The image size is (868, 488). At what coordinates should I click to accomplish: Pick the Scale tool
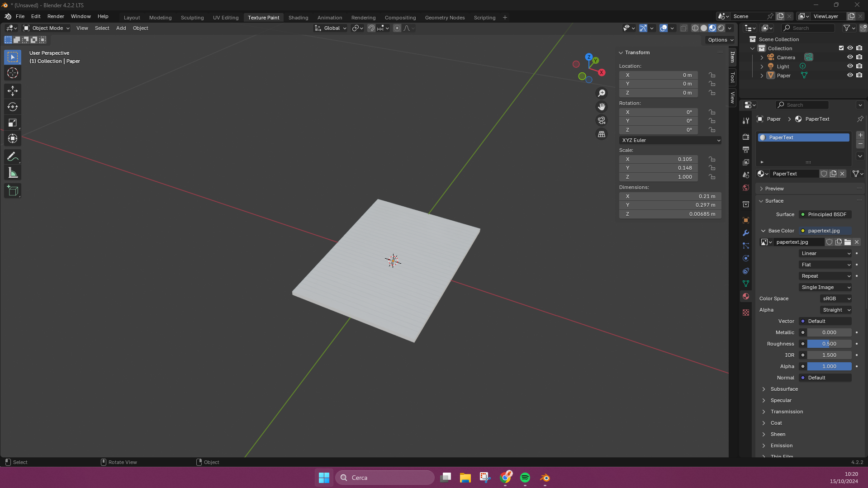13,123
